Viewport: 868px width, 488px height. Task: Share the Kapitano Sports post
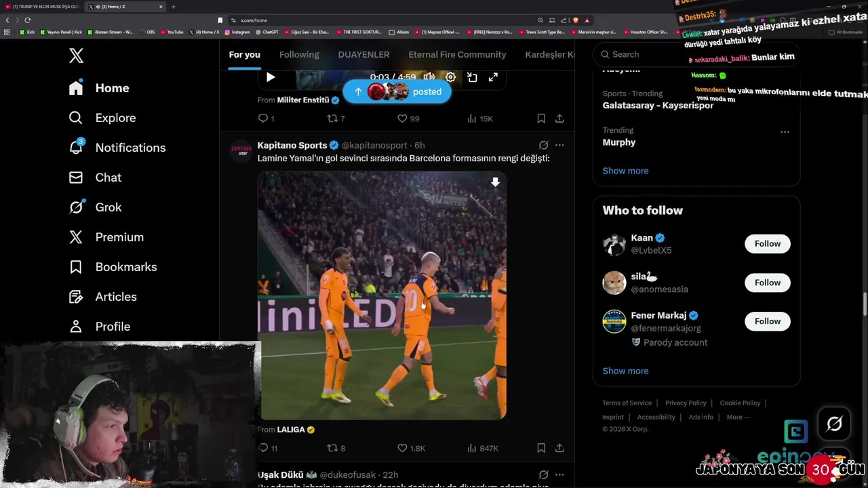[559, 448]
